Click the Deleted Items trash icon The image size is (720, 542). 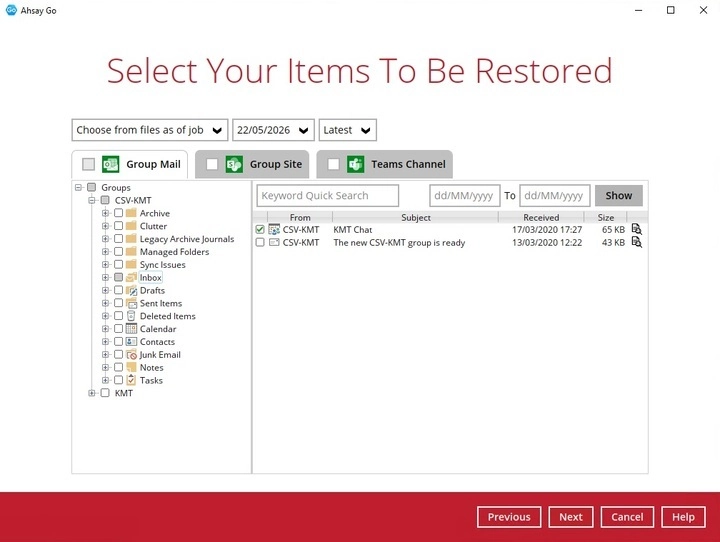(131, 316)
